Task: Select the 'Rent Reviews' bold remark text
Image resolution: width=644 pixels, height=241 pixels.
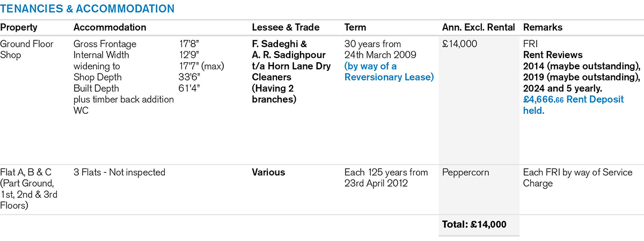Action: [x=553, y=55]
